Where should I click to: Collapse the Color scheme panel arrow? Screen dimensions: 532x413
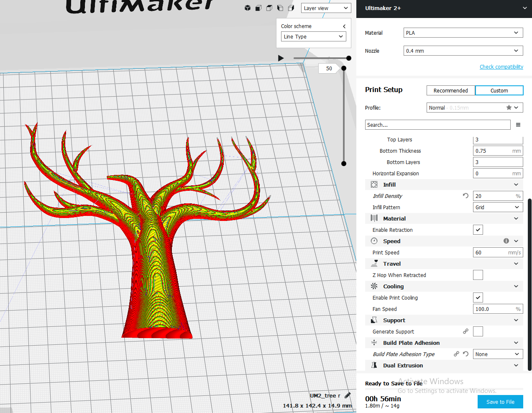344,26
